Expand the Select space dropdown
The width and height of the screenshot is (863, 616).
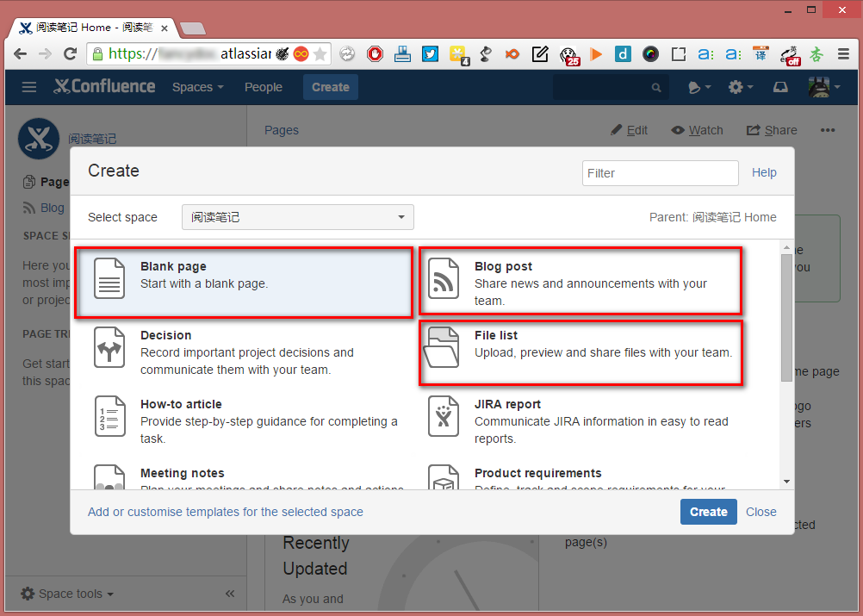[x=298, y=217]
